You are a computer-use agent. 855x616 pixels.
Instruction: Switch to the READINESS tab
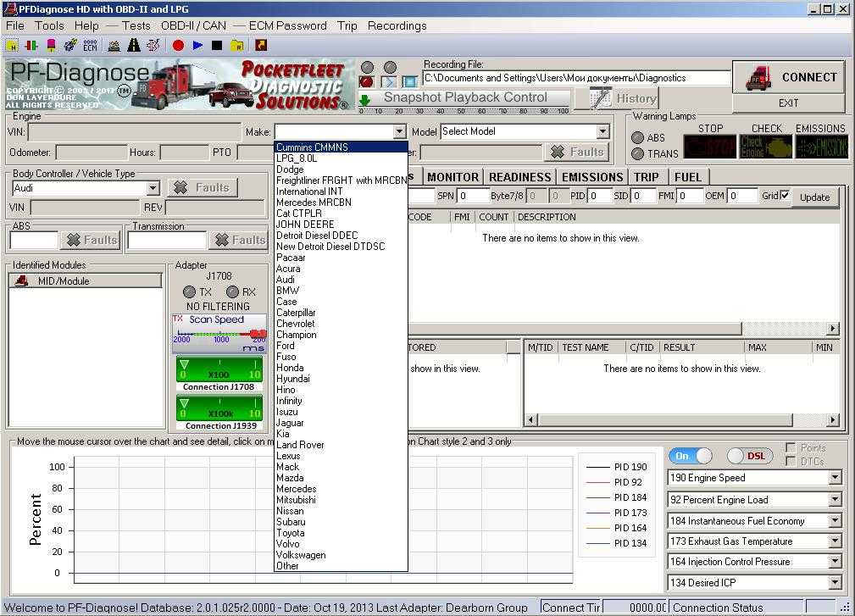click(x=519, y=177)
